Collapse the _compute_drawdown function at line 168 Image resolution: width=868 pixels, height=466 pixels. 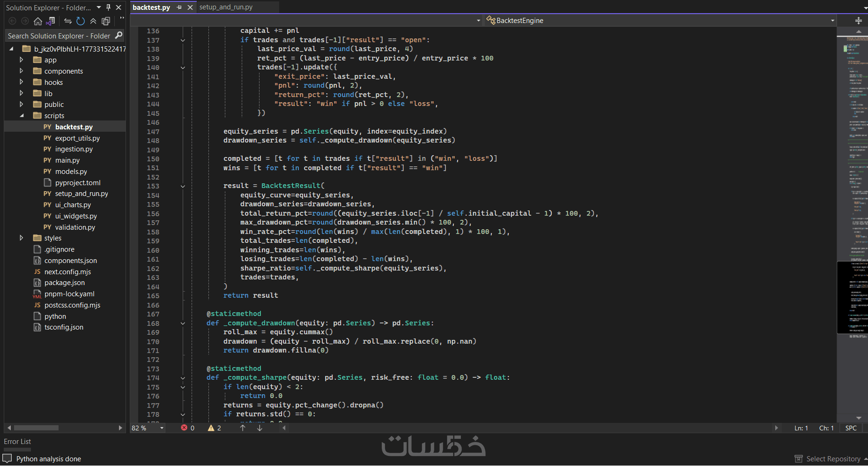pos(183,323)
